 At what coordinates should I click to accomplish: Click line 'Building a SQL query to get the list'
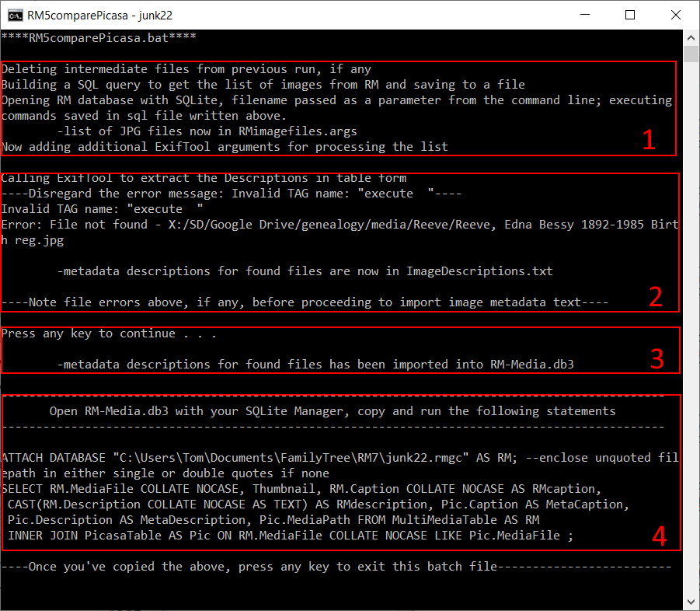click(263, 85)
